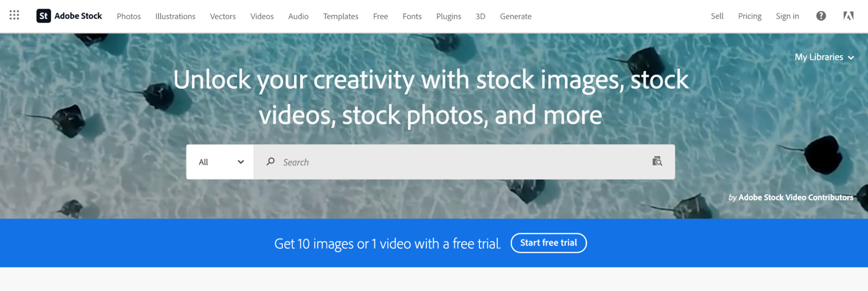Expand the All category dropdown
The width and height of the screenshot is (868, 291).
[220, 162]
